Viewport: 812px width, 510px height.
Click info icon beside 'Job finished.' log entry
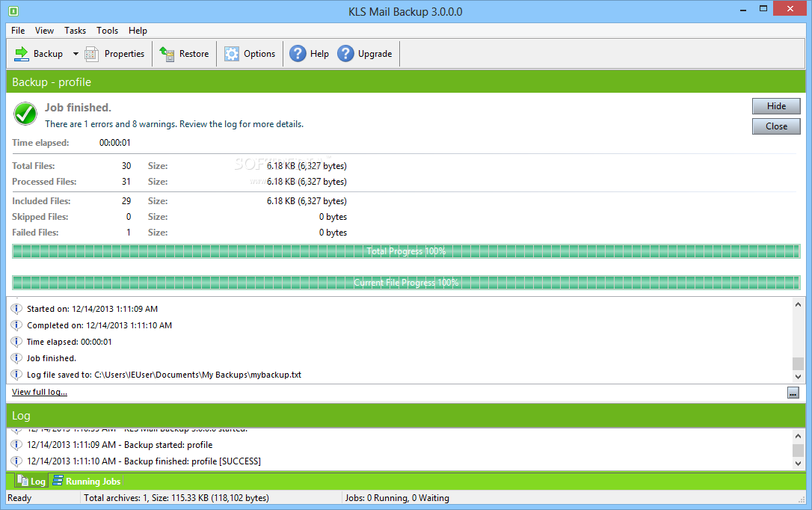(x=16, y=357)
